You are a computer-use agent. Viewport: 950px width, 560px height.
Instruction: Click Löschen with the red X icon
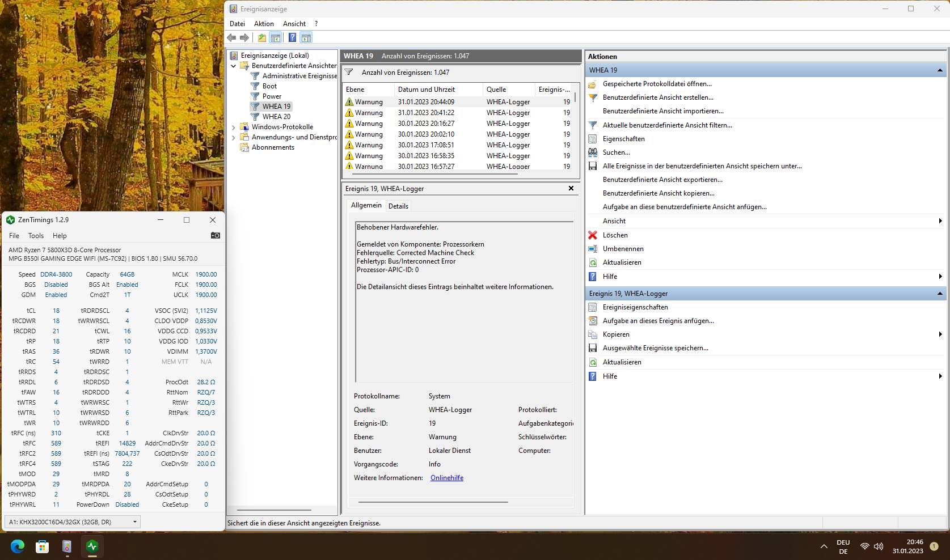(615, 235)
